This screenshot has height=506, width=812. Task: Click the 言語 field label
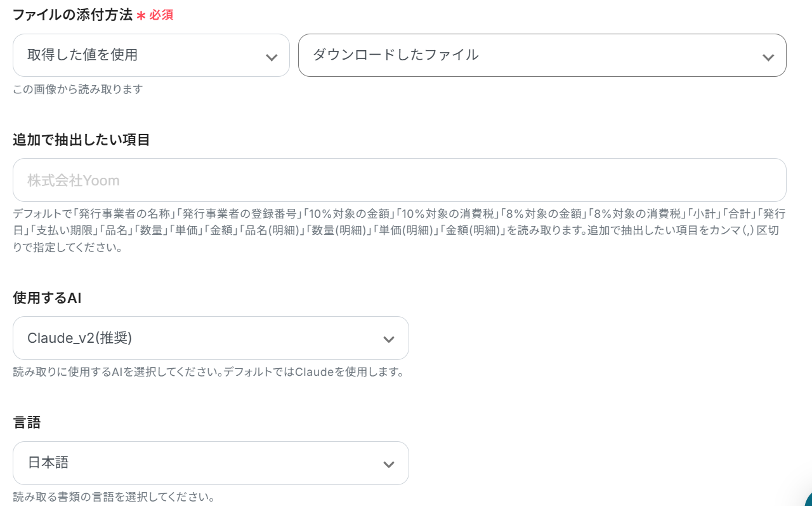[x=27, y=422]
